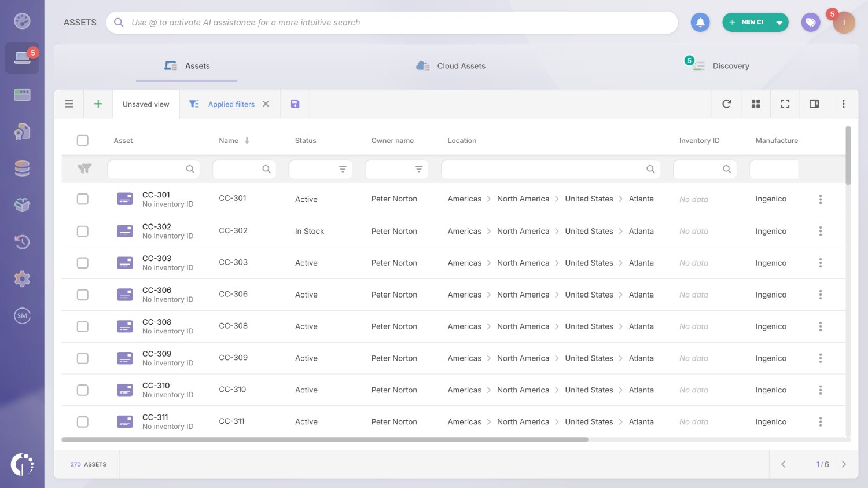The width and height of the screenshot is (868, 488).
Task: Open the Discovery tab
Action: [730, 65]
